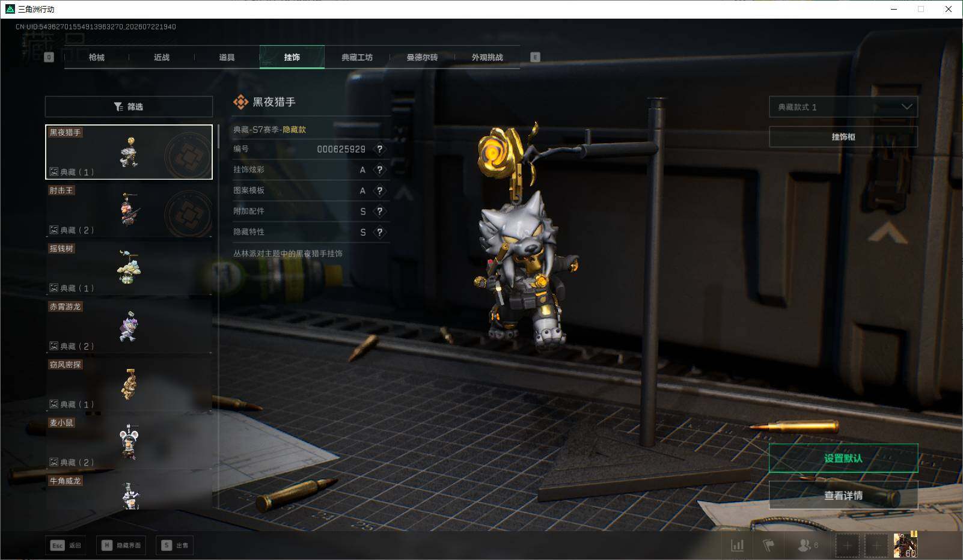Select the 挂饰 tab
The width and height of the screenshot is (963, 560).
(292, 57)
